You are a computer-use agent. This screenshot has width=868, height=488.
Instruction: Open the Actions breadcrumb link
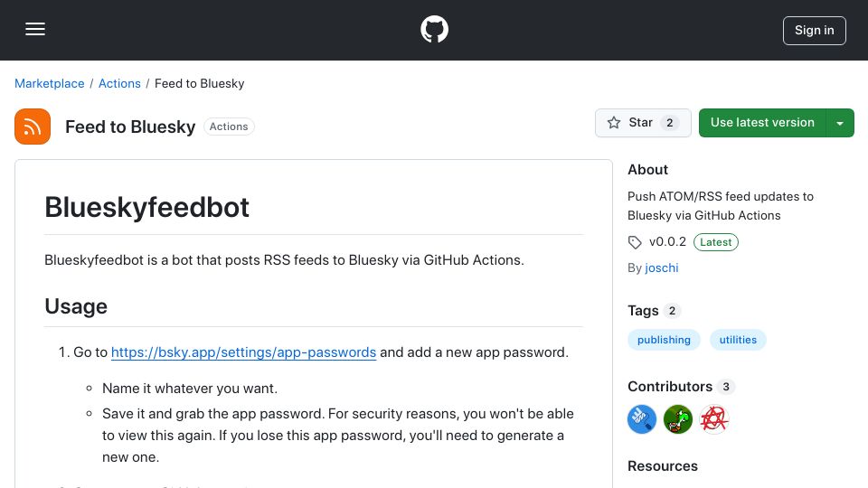(119, 83)
